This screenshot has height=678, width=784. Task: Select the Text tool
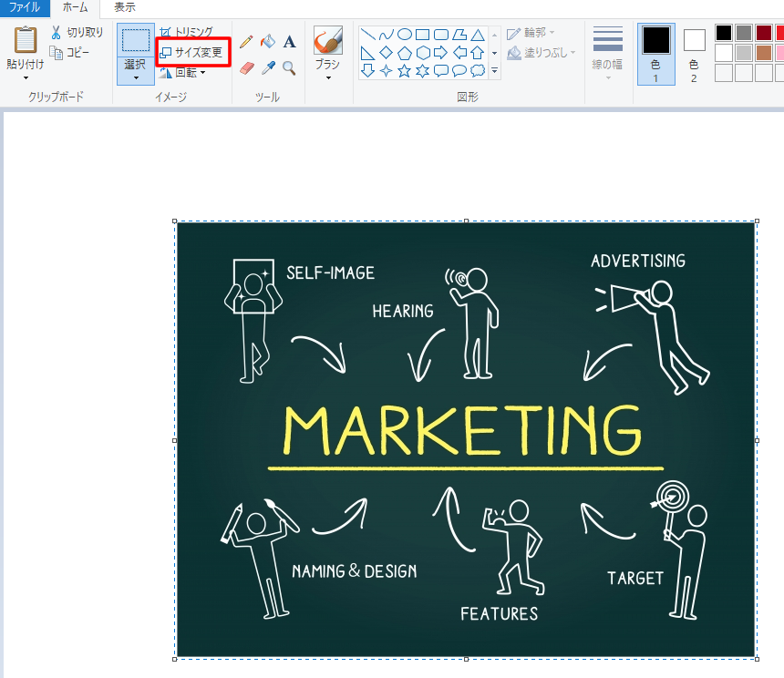pyautogui.click(x=289, y=42)
